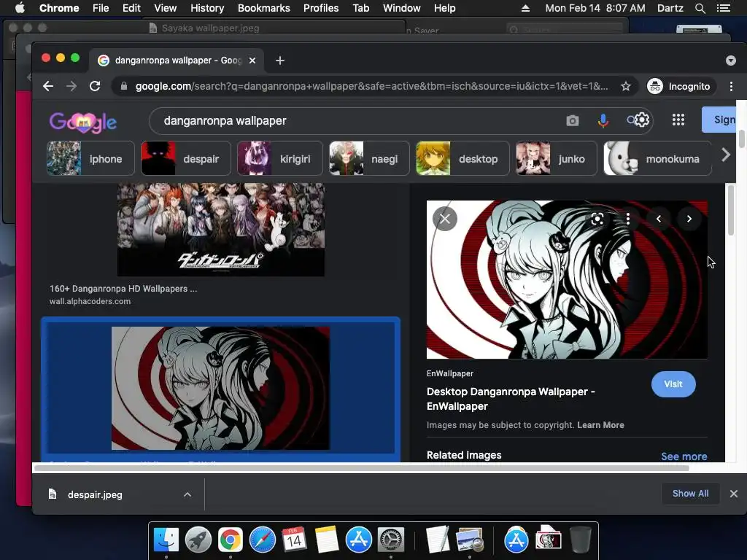Viewport: 747px width, 560px height.
Task: Close the image preview panel
Action: [445, 219]
